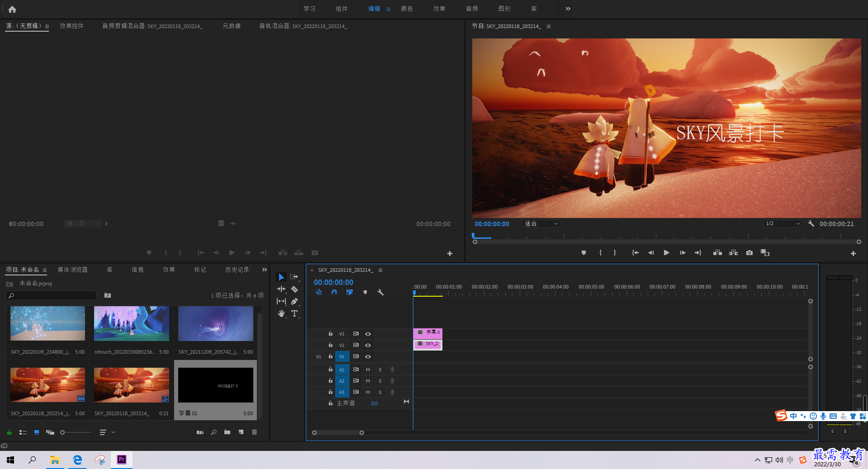Screen dimensions: 868x469
Task: Hide track V3 output eye
Action: point(368,334)
